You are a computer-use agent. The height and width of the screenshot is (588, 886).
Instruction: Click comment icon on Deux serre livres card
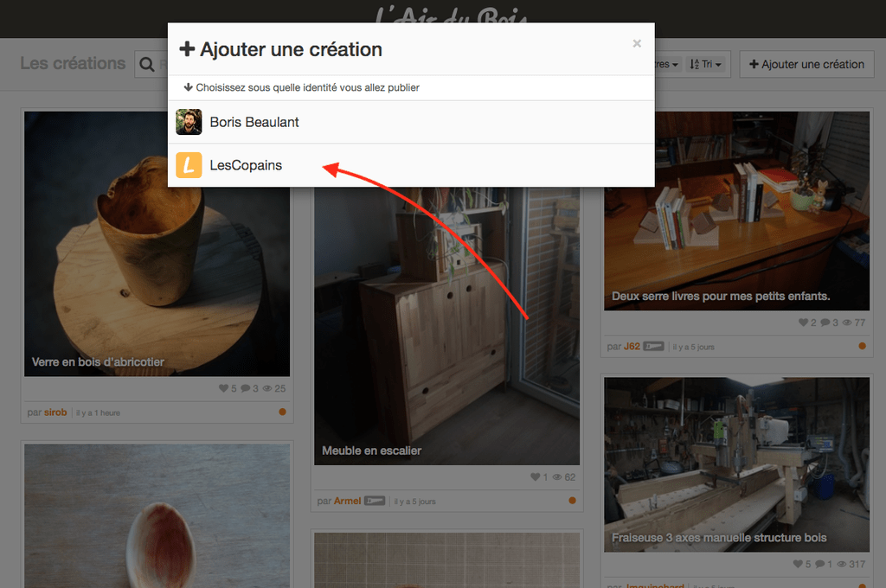point(825,323)
